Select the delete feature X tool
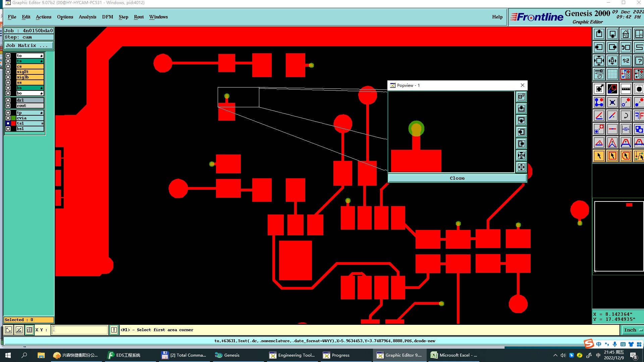 (x=612, y=103)
